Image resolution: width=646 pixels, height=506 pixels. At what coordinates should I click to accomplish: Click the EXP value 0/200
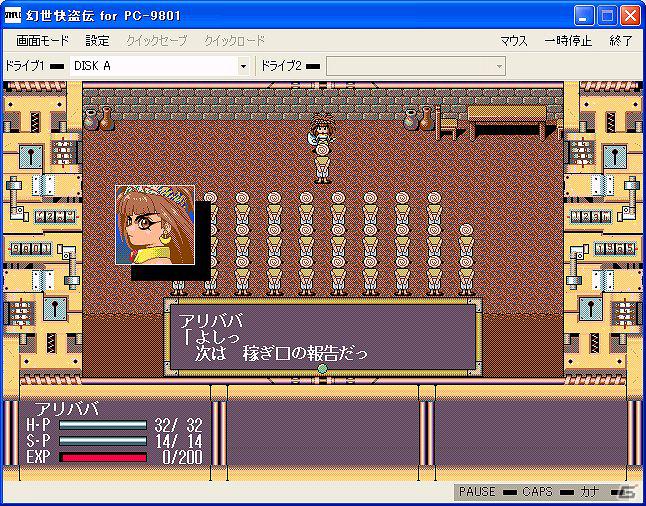coord(182,457)
